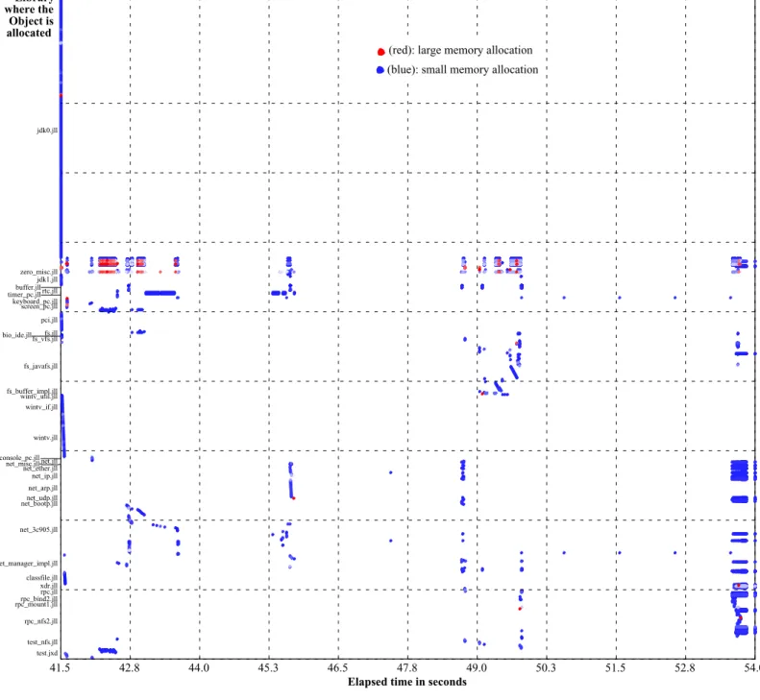Click the wintv_if.jll library label
760x700 pixels.
pos(41,407)
